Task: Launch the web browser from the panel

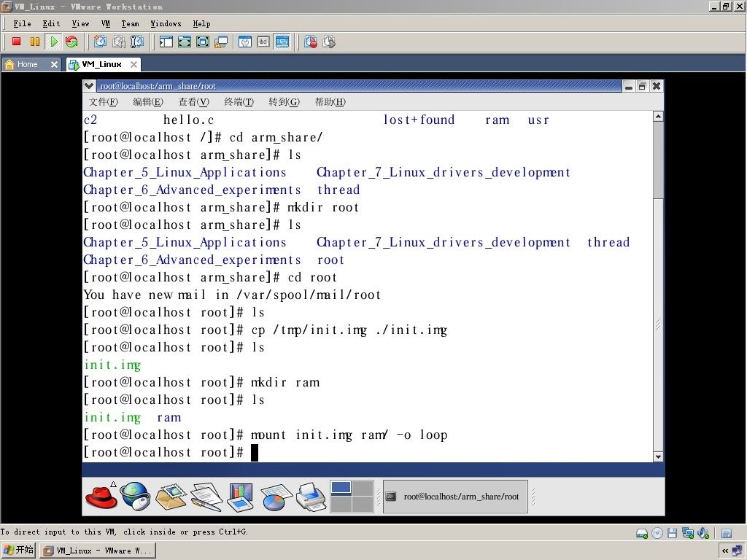Action: pyautogui.click(x=135, y=496)
